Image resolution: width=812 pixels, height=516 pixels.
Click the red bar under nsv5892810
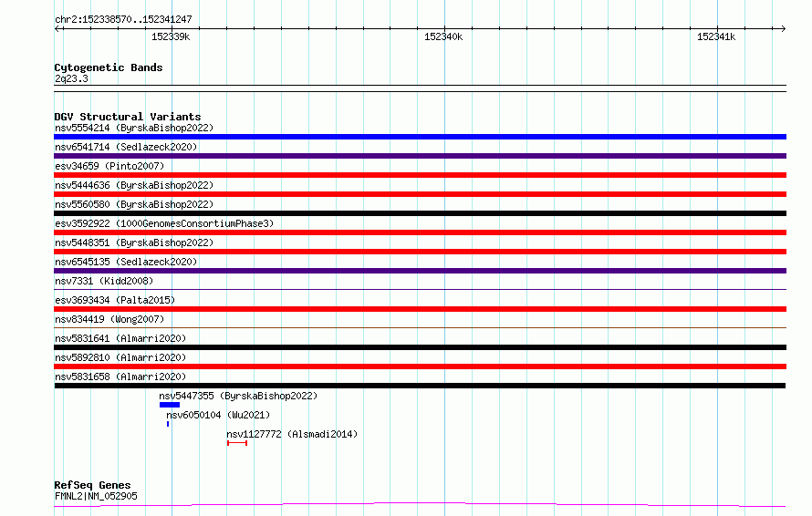click(x=420, y=366)
